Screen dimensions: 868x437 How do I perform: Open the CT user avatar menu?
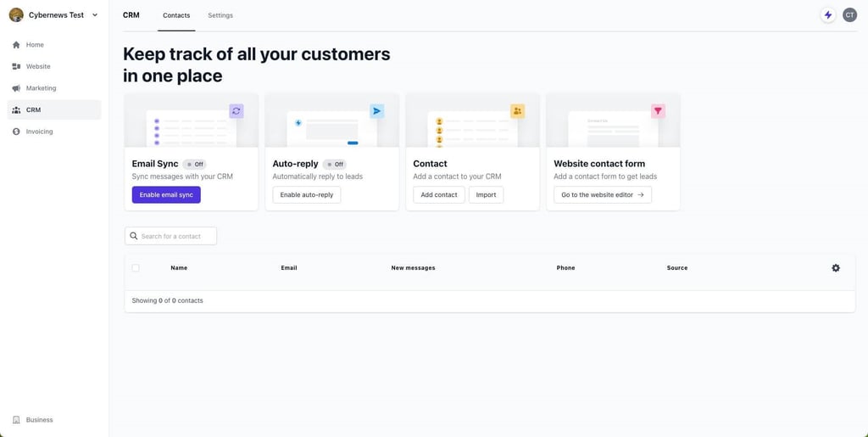[x=849, y=15]
